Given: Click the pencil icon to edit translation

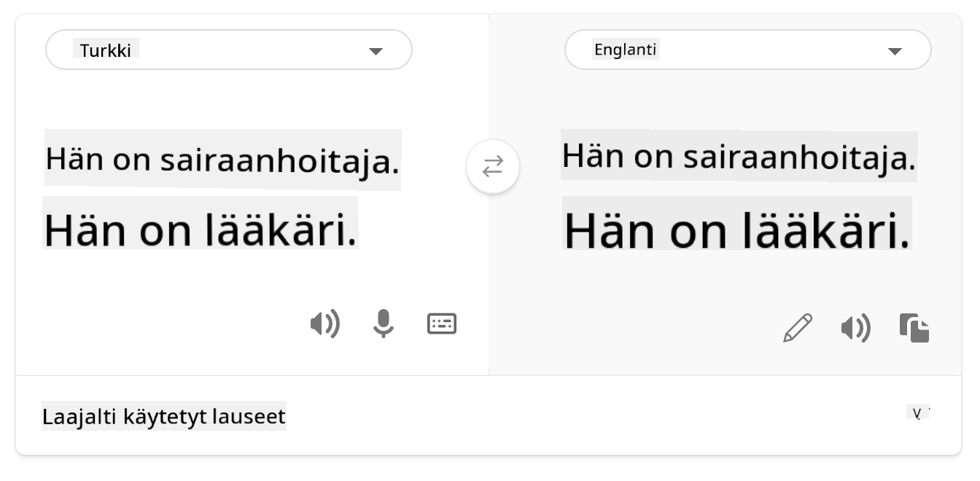Looking at the screenshot, I should [798, 328].
